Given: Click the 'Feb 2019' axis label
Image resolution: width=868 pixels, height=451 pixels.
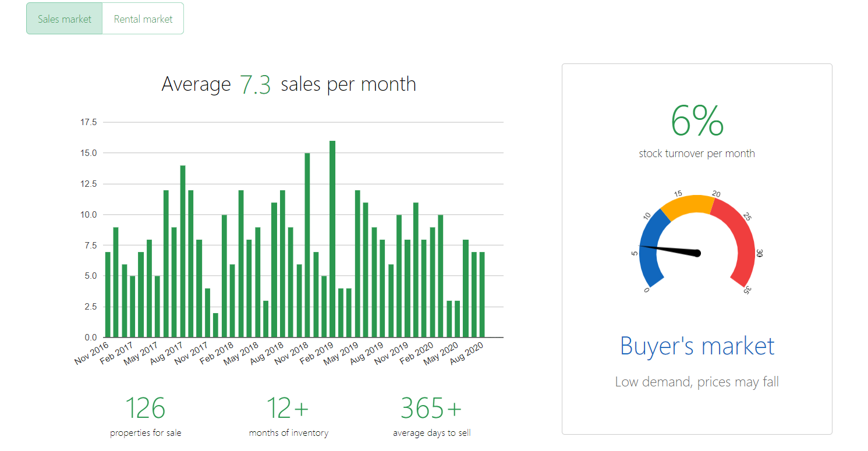Looking at the screenshot, I should click(x=317, y=353).
